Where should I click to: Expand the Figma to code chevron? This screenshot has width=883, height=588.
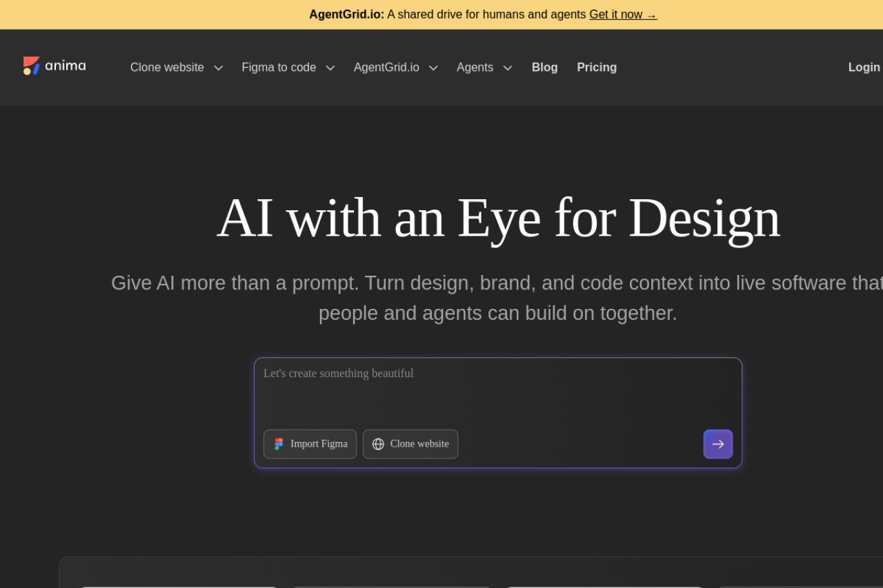[x=330, y=68]
